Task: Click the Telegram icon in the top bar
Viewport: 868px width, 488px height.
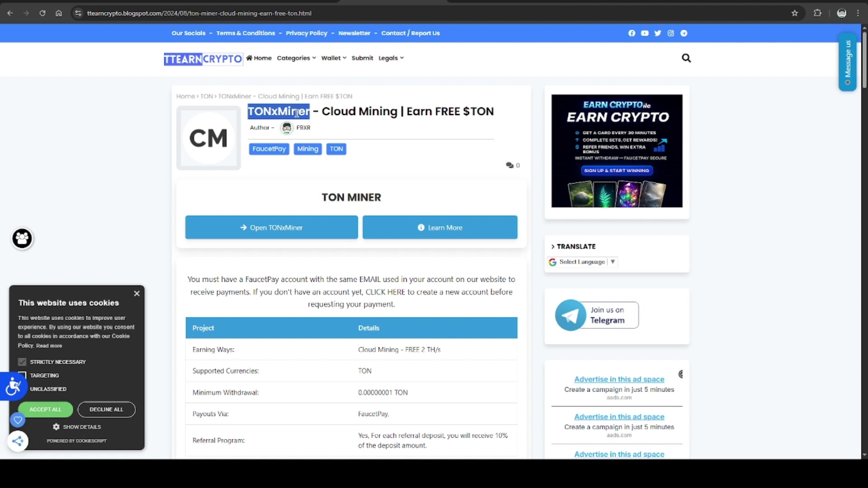Action: (684, 33)
